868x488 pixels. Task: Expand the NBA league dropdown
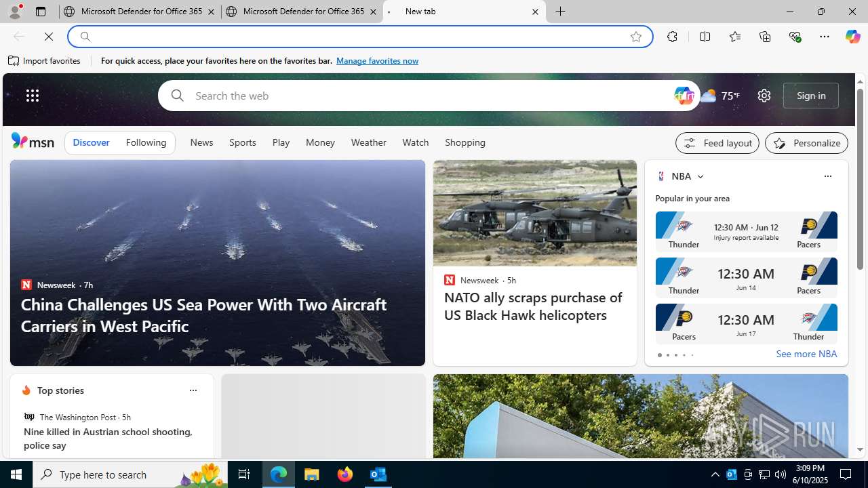700,176
